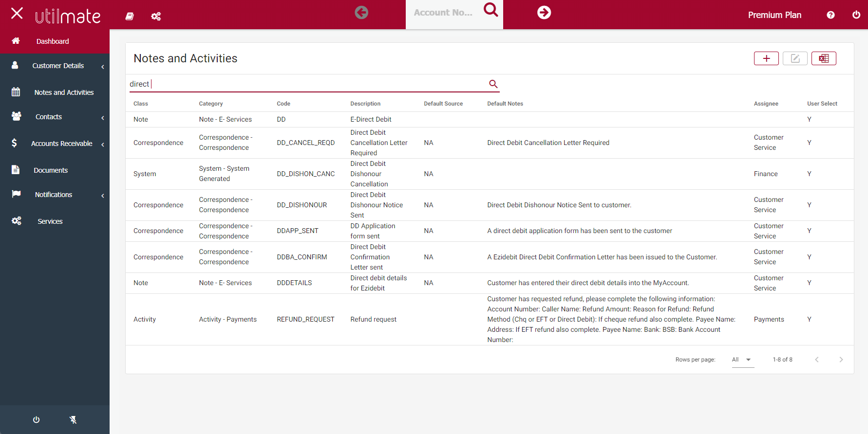Click the Dashboard home icon
Image resolution: width=868 pixels, height=434 pixels.
click(x=16, y=40)
